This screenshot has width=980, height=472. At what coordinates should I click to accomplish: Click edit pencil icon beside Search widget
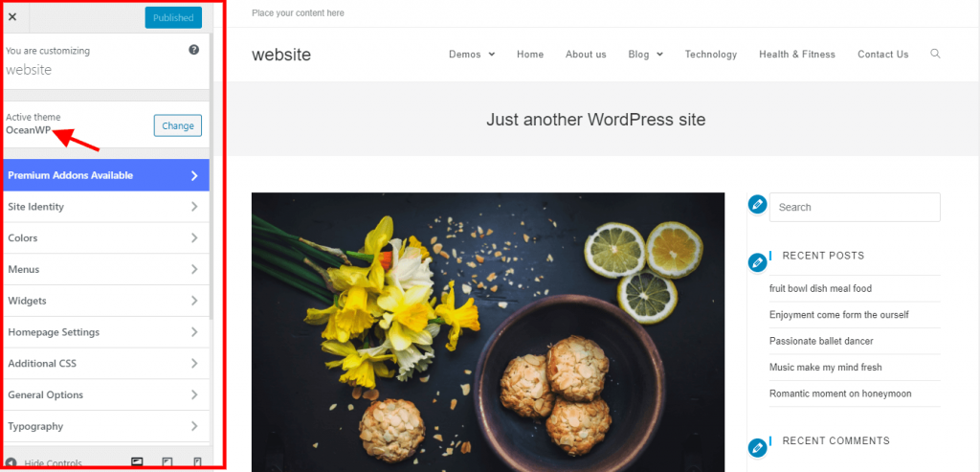757,205
